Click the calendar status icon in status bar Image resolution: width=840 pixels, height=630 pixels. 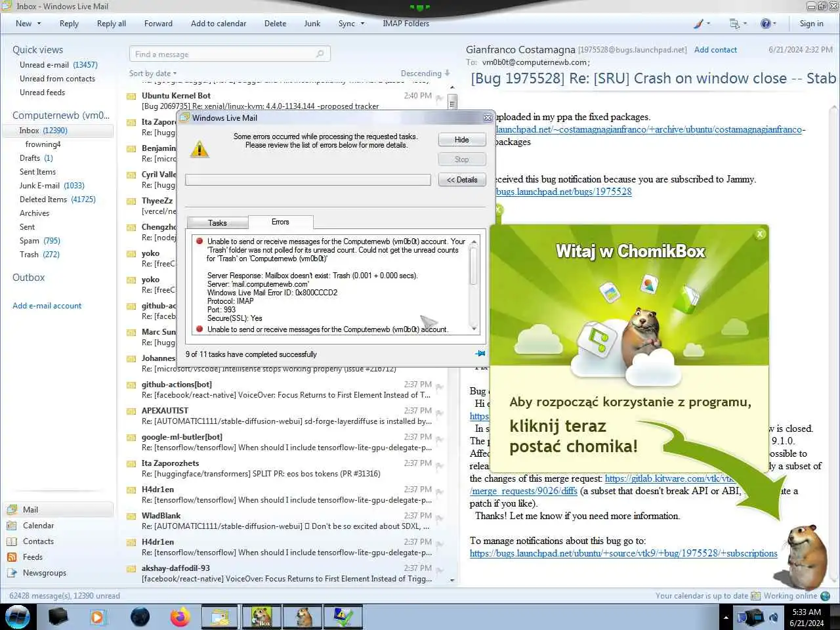tap(755, 596)
